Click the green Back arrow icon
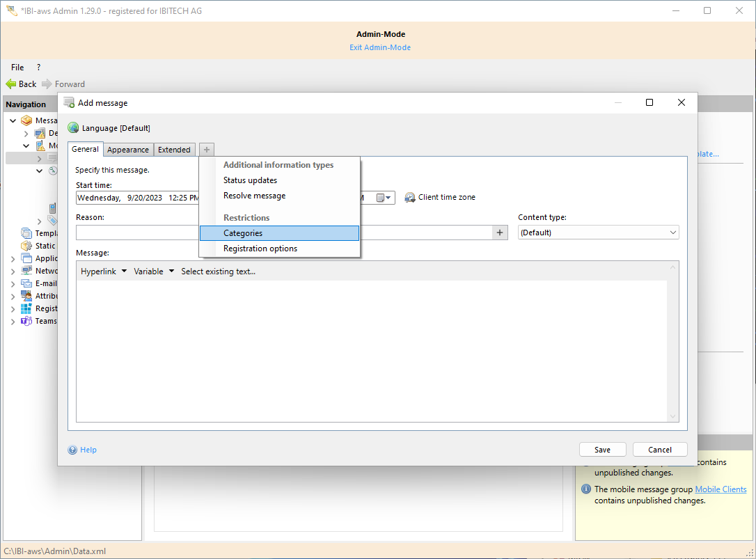The width and height of the screenshot is (756, 559). [x=11, y=84]
